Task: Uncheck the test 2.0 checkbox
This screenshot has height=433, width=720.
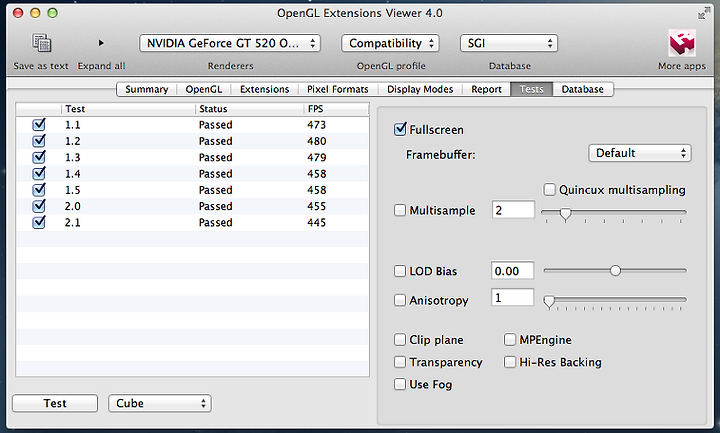Action: click(x=39, y=206)
